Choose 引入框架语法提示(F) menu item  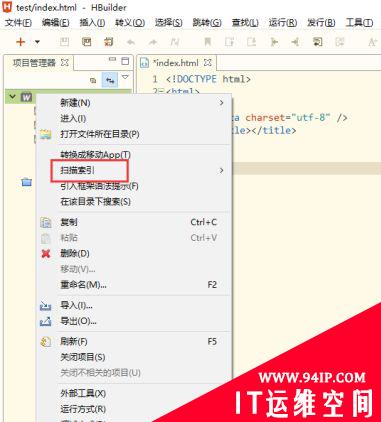(x=133, y=186)
